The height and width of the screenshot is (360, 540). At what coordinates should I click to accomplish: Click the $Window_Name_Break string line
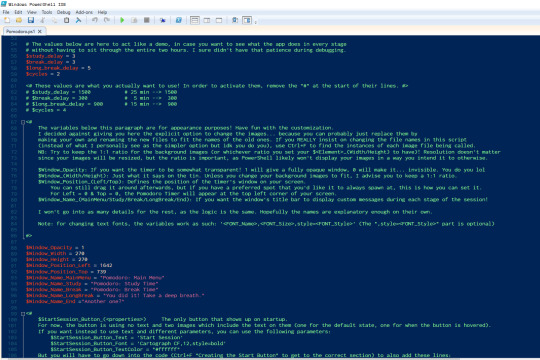(x=92, y=289)
